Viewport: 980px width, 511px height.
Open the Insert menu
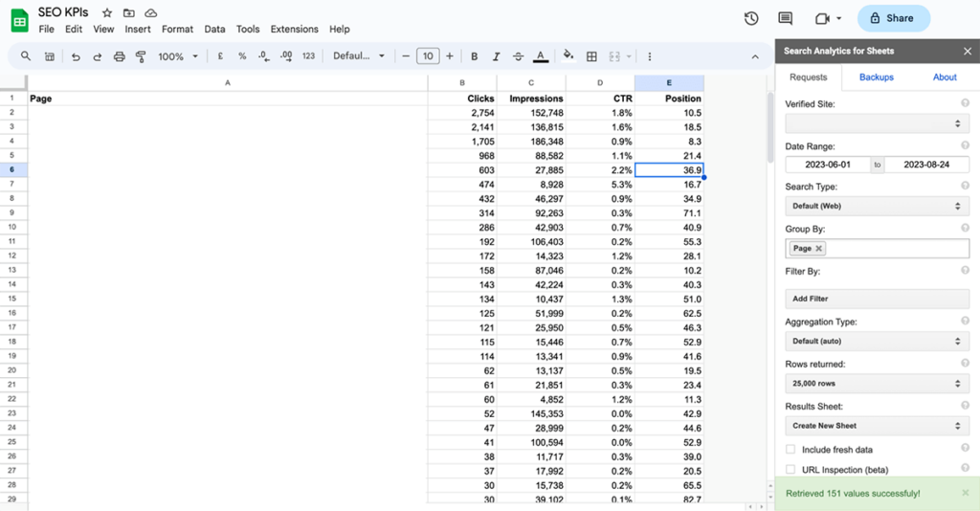pos(138,30)
